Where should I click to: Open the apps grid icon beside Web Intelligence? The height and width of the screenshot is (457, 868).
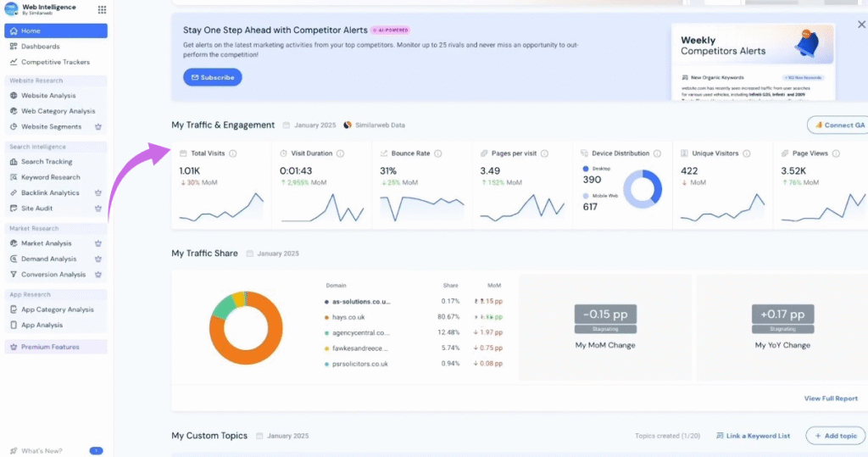pos(103,10)
